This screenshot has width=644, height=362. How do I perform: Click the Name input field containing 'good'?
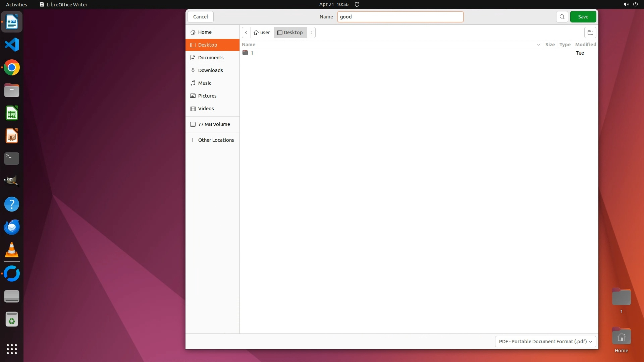coord(400,17)
